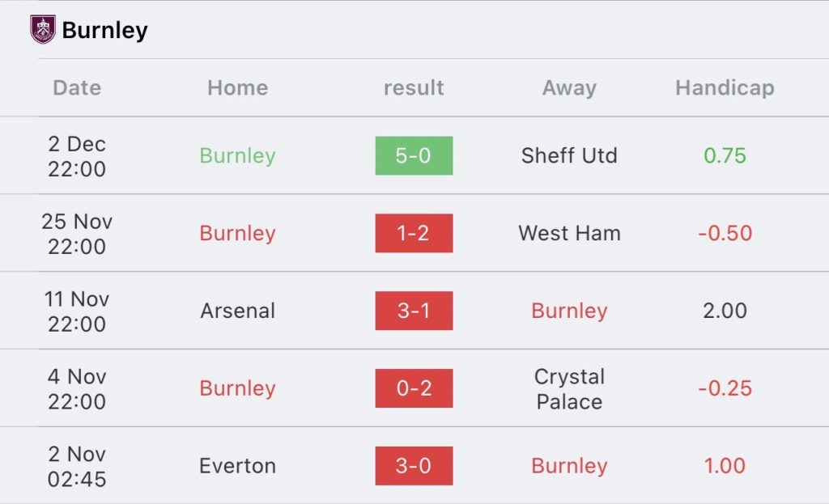Click the green 0.75 handicap value
829x504 pixels.
(725, 155)
